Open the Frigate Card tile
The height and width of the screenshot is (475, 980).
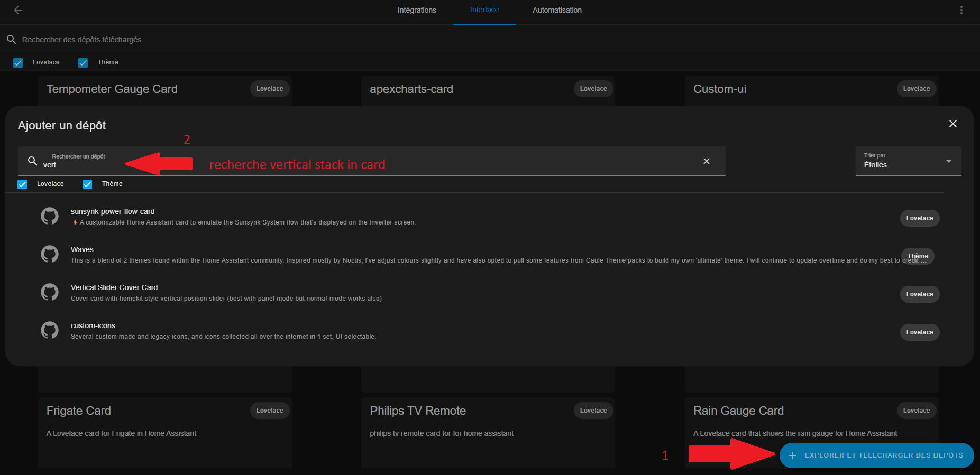164,432
